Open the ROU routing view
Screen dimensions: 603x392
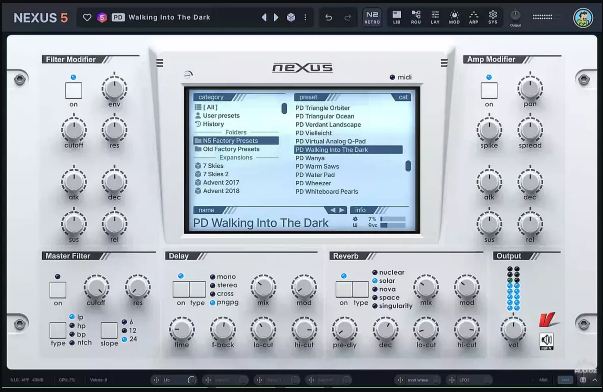[416, 17]
